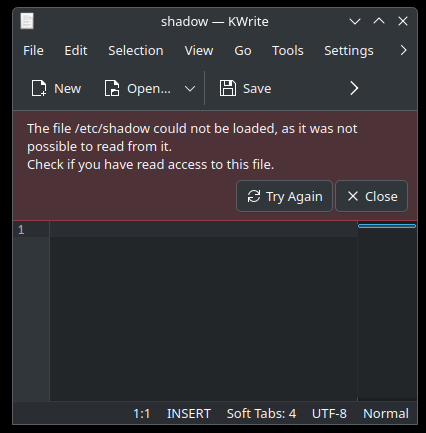Dismiss the error with the Close X

[x=371, y=196]
